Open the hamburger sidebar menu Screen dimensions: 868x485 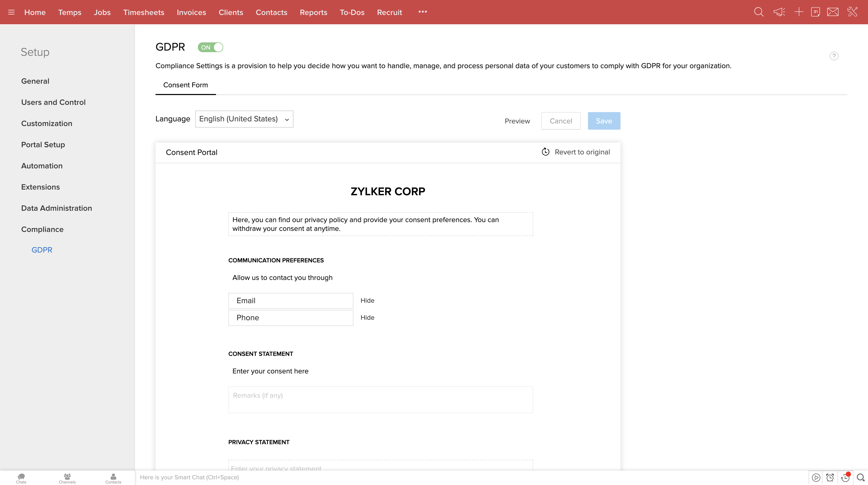tap(11, 12)
